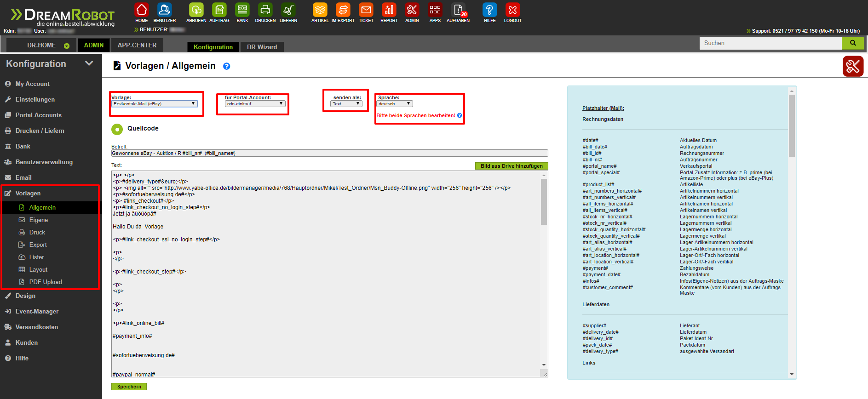Viewport: 868px width, 399px height.
Task: Select the DR-Wizard sub-tab
Action: coord(262,47)
